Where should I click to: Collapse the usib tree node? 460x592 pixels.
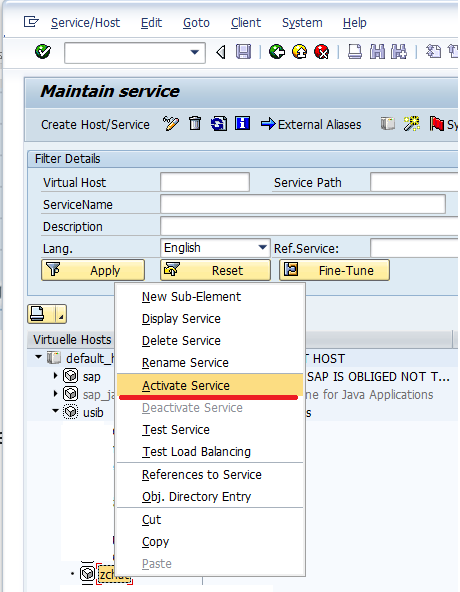coord(55,411)
